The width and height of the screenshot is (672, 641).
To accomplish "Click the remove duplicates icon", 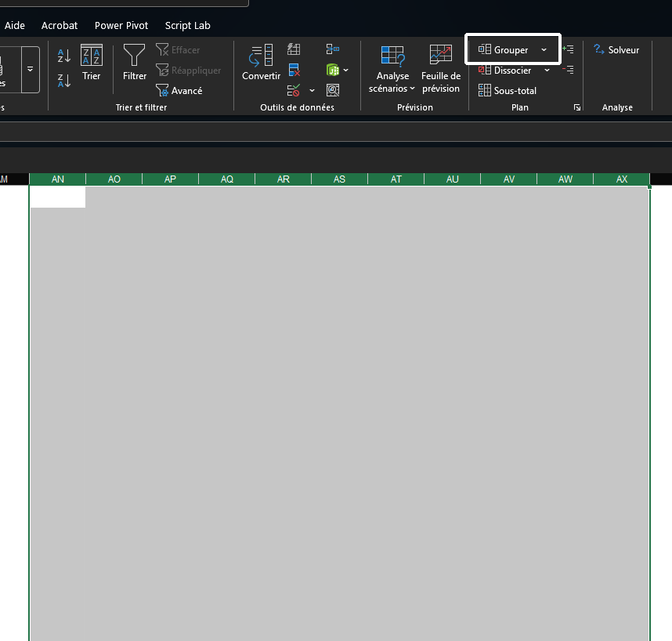I will (294, 70).
